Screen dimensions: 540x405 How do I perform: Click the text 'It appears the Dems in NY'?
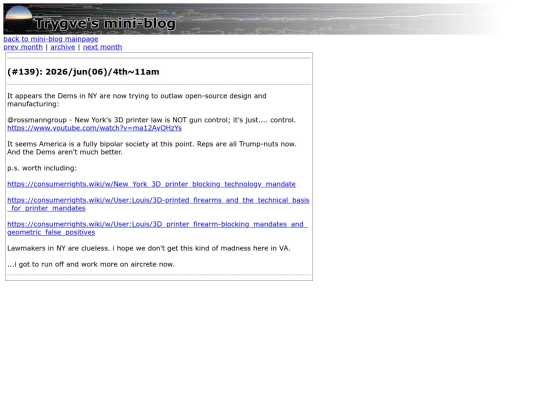click(x=52, y=96)
